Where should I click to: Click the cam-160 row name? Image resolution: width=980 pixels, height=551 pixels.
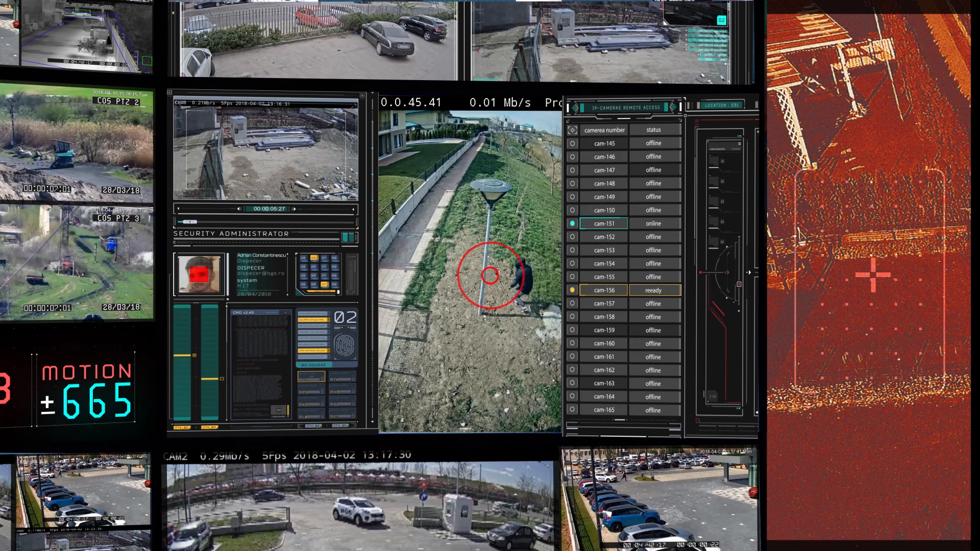(x=604, y=343)
